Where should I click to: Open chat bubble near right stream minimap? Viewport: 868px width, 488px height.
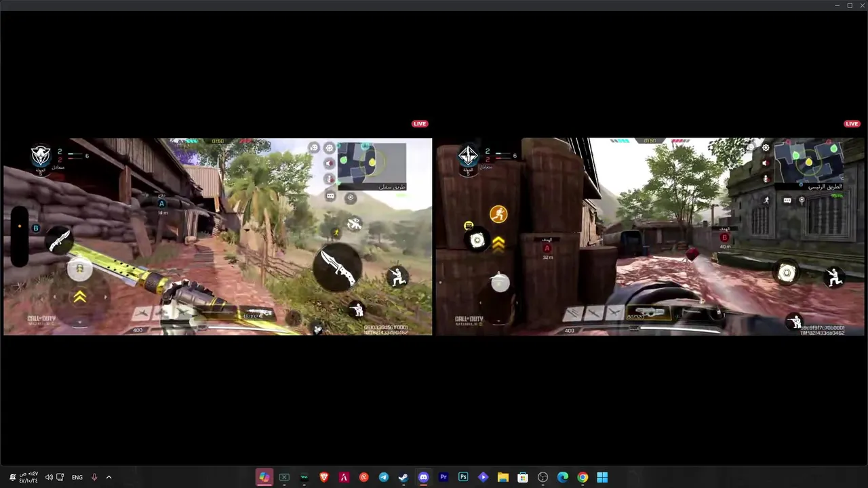[x=787, y=201]
